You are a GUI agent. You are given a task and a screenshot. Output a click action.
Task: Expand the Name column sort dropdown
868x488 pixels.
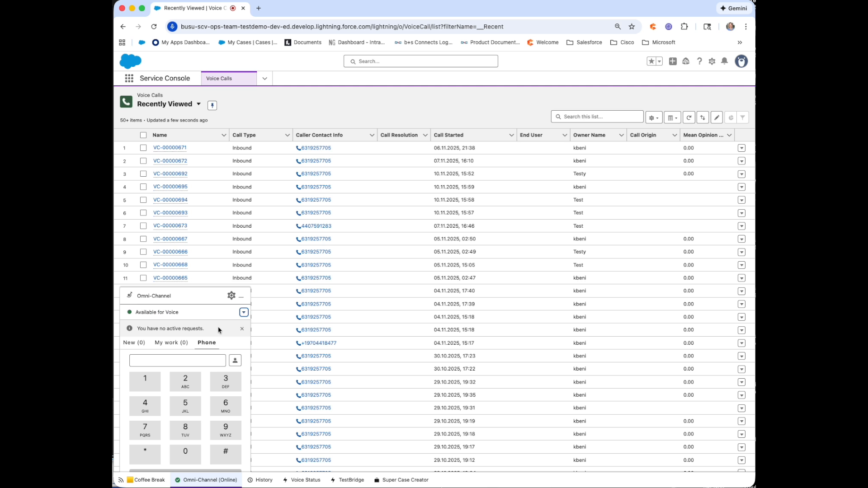[224, 135]
